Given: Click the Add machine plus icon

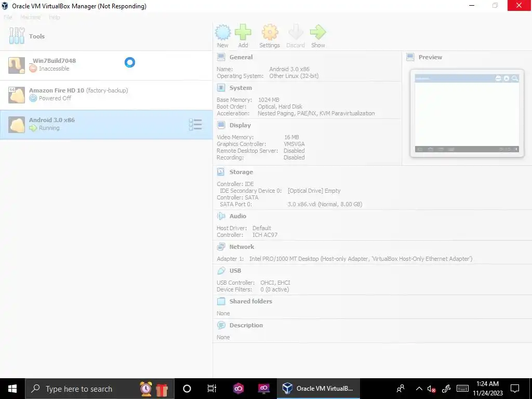Looking at the screenshot, I should tap(243, 33).
